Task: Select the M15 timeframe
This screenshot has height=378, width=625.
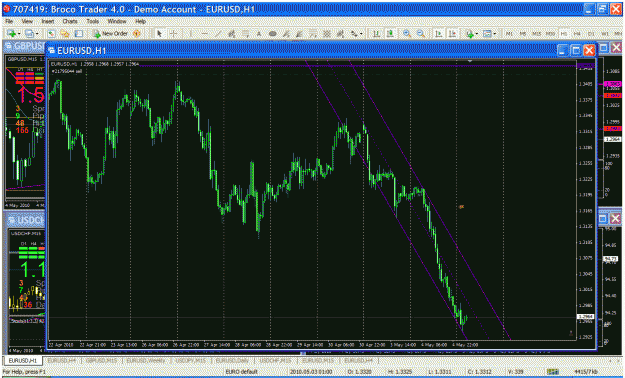Action: click(x=537, y=34)
